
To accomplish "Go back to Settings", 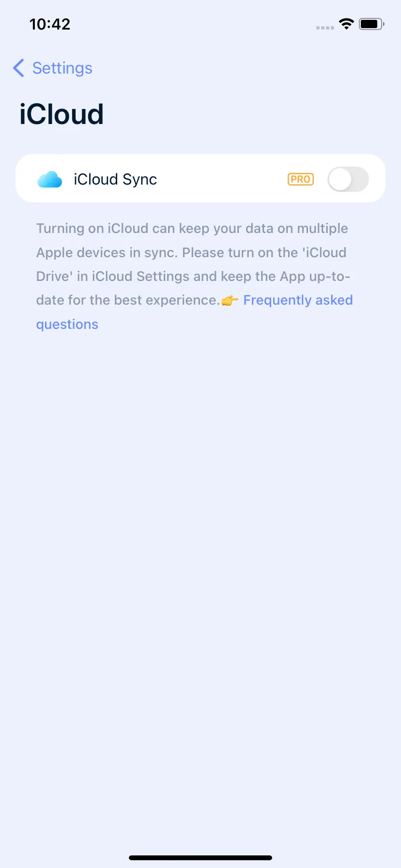I will (x=52, y=68).
